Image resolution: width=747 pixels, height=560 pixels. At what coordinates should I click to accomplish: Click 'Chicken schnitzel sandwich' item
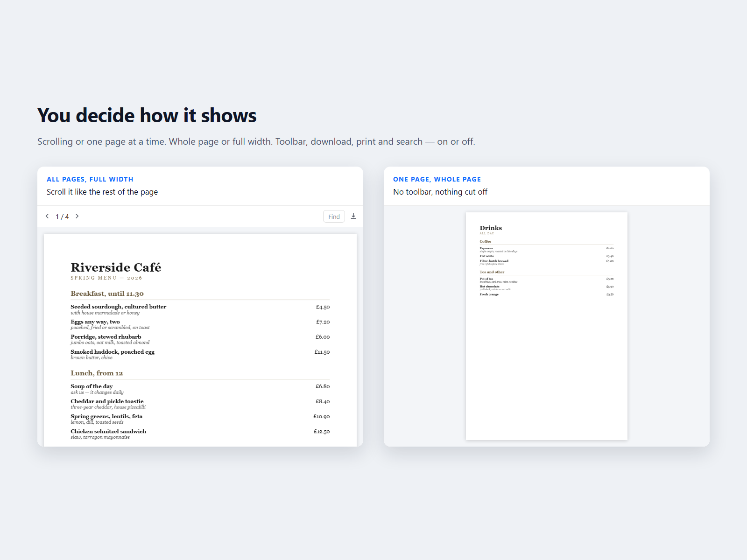(x=108, y=431)
